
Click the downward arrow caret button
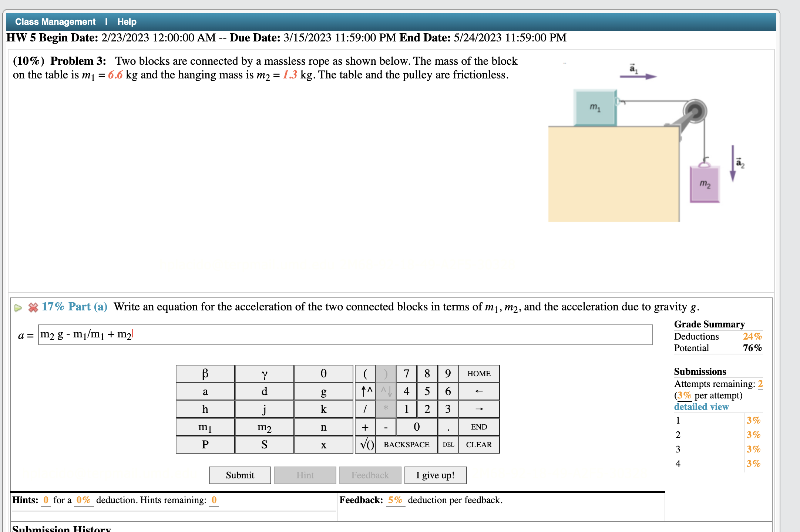386,390
